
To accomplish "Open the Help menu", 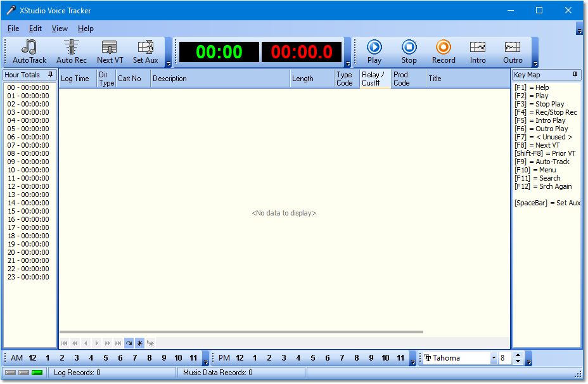I will 86,29.
